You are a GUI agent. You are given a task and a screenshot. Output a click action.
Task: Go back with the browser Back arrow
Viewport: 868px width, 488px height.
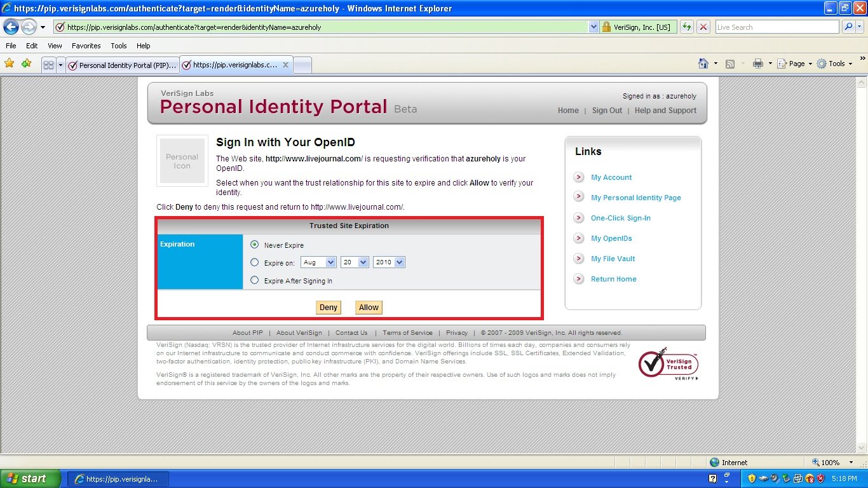point(11,27)
